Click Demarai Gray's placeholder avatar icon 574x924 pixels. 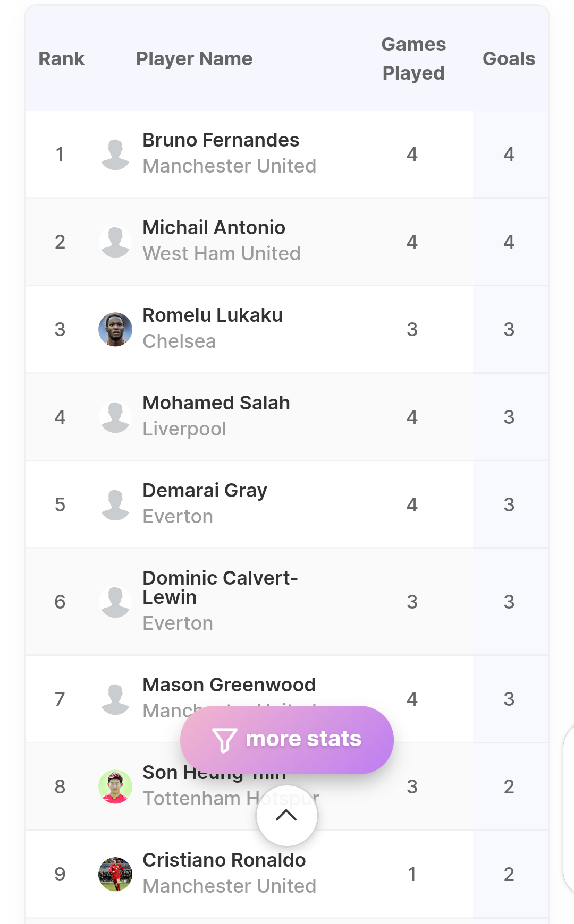pos(115,504)
